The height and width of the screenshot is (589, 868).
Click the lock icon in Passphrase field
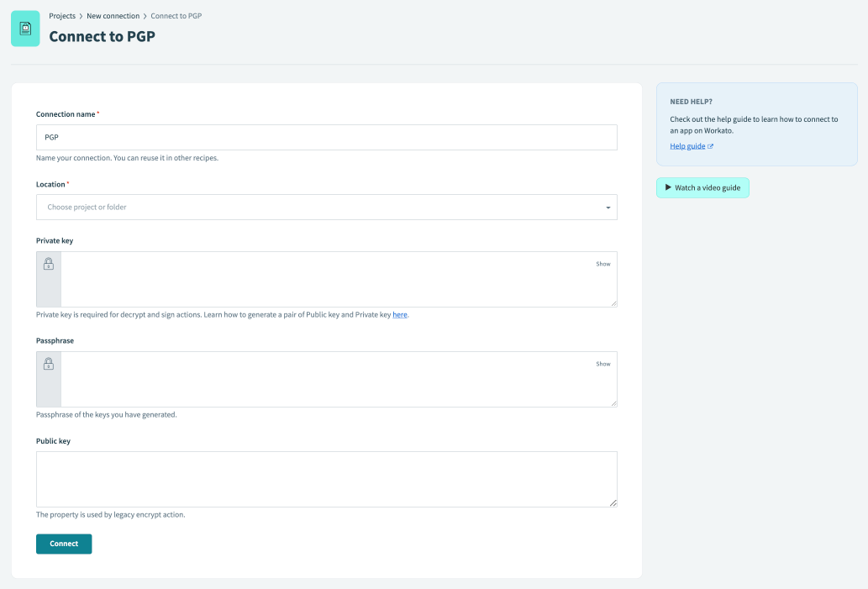49,364
